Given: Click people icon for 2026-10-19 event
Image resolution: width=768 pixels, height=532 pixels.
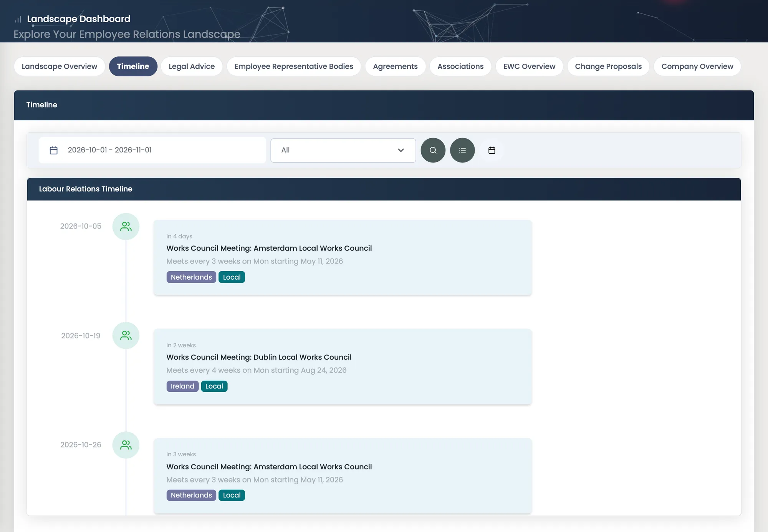Looking at the screenshot, I should [x=126, y=335].
